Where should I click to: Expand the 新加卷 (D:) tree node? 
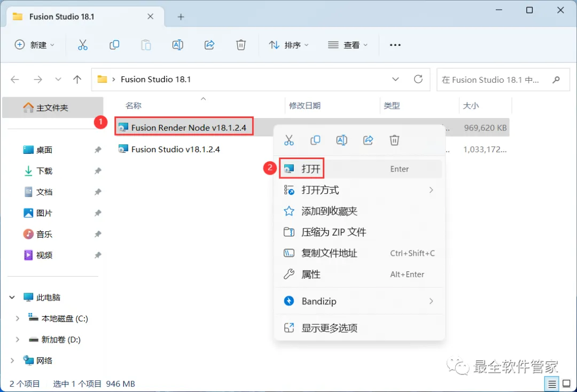tap(17, 340)
